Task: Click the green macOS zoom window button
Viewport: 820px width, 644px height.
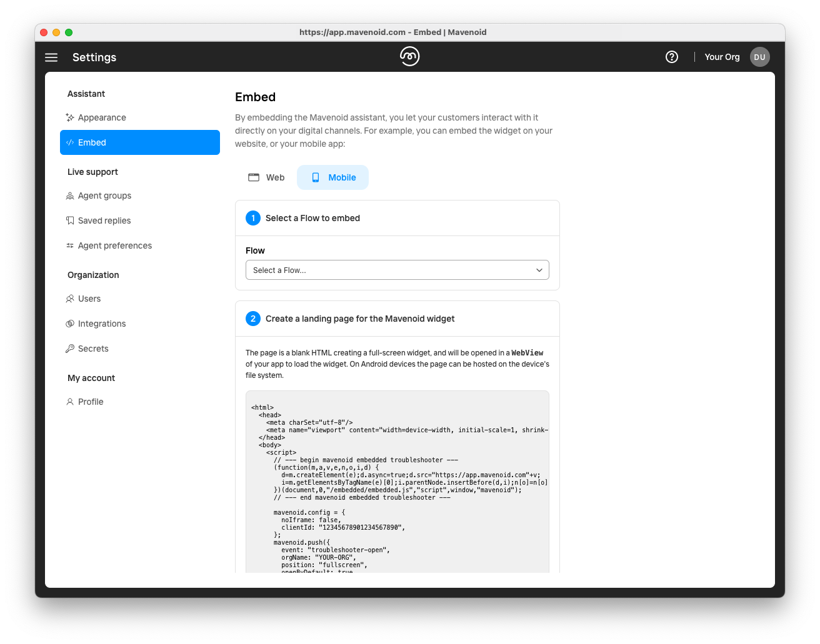Action: [x=69, y=32]
